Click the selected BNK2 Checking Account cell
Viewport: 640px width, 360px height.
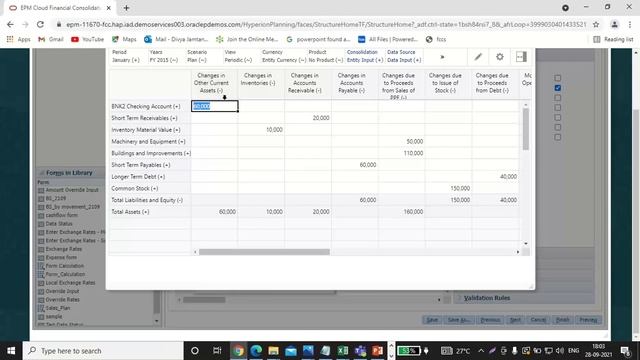[x=215, y=106]
